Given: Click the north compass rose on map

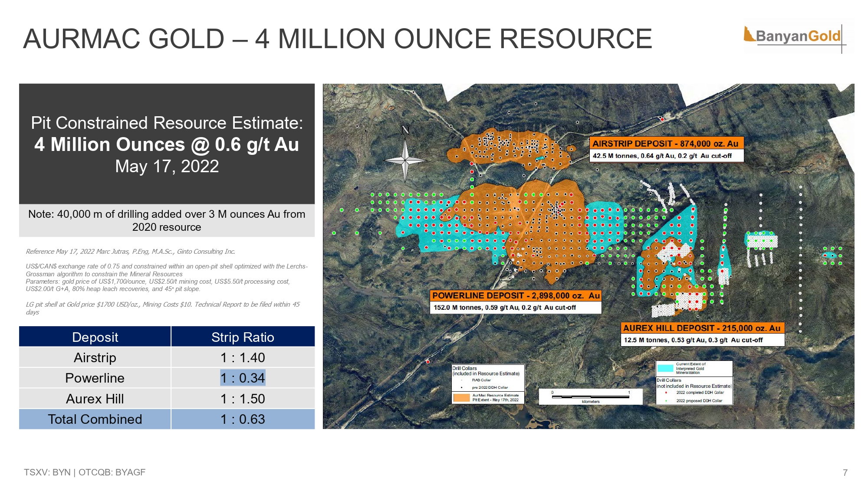Looking at the screenshot, I should (405, 160).
